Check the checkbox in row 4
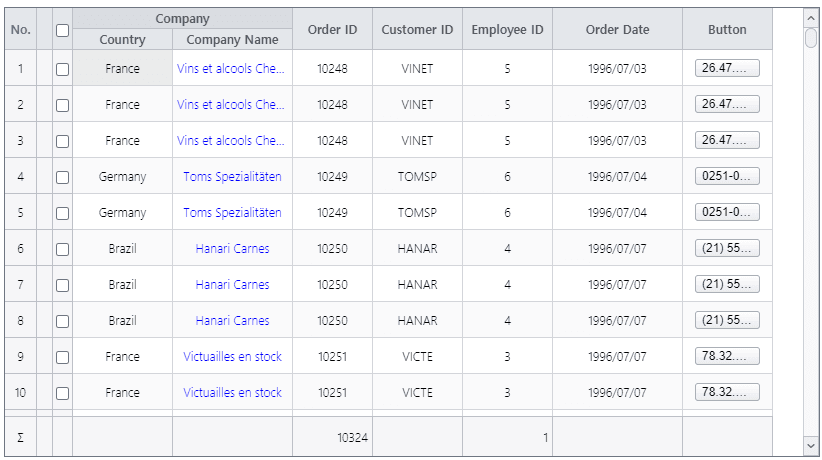The height and width of the screenshot is (460, 822). tap(62, 177)
